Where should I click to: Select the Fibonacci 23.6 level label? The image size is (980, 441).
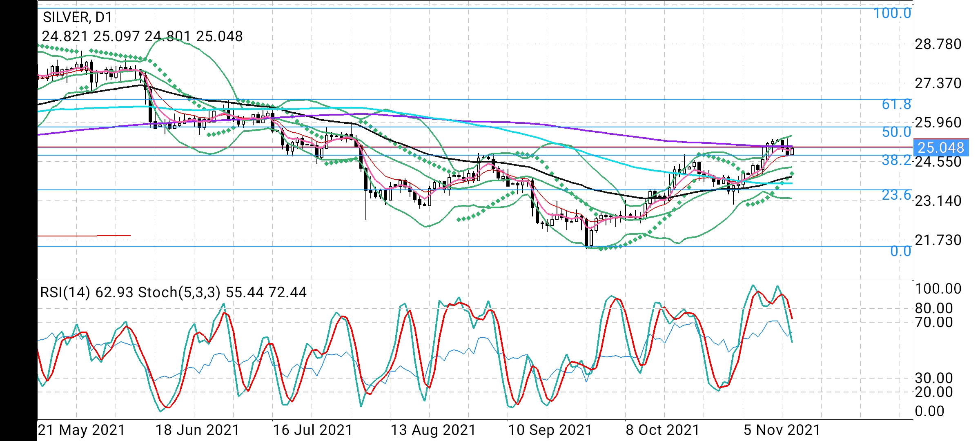[x=896, y=195]
